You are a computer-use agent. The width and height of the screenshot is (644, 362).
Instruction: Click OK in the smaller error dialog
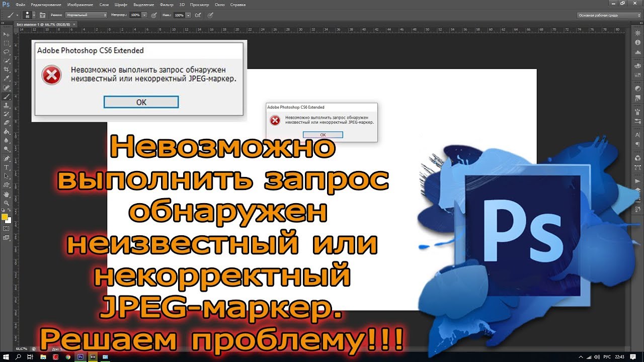click(323, 135)
